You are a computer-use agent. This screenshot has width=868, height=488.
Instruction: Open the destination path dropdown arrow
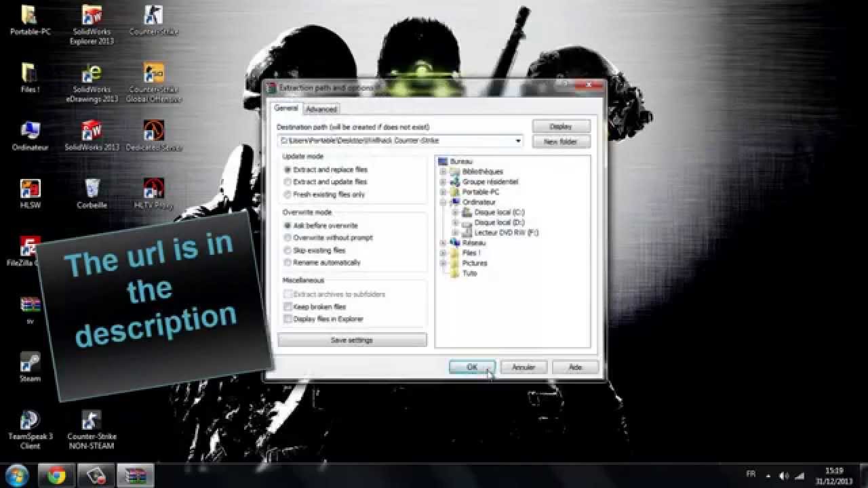pyautogui.click(x=518, y=141)
